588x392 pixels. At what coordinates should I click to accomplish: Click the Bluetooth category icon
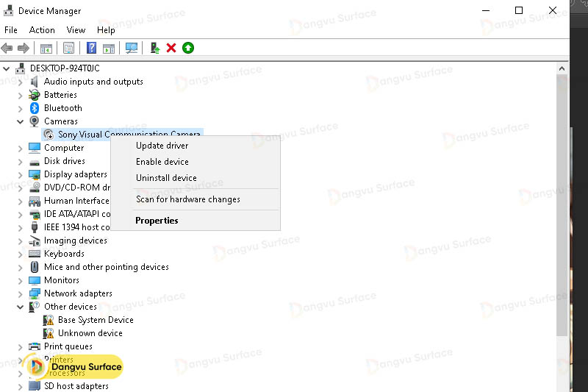pos(35,108)
